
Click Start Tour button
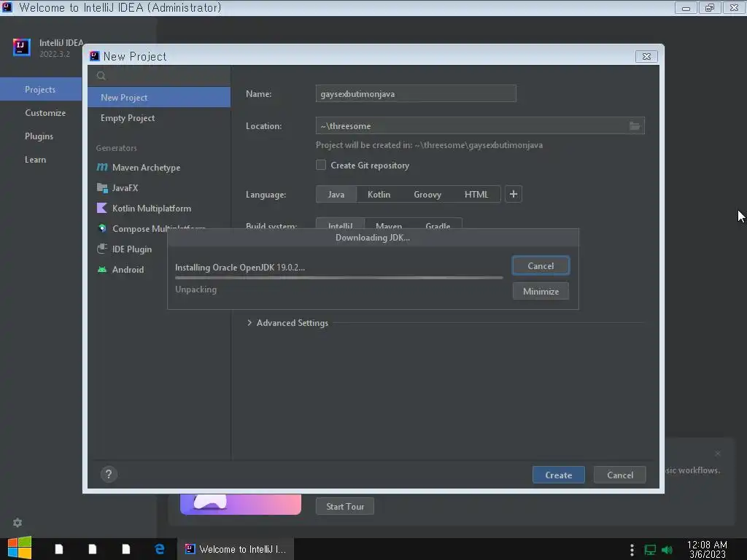tap(345, 506)
